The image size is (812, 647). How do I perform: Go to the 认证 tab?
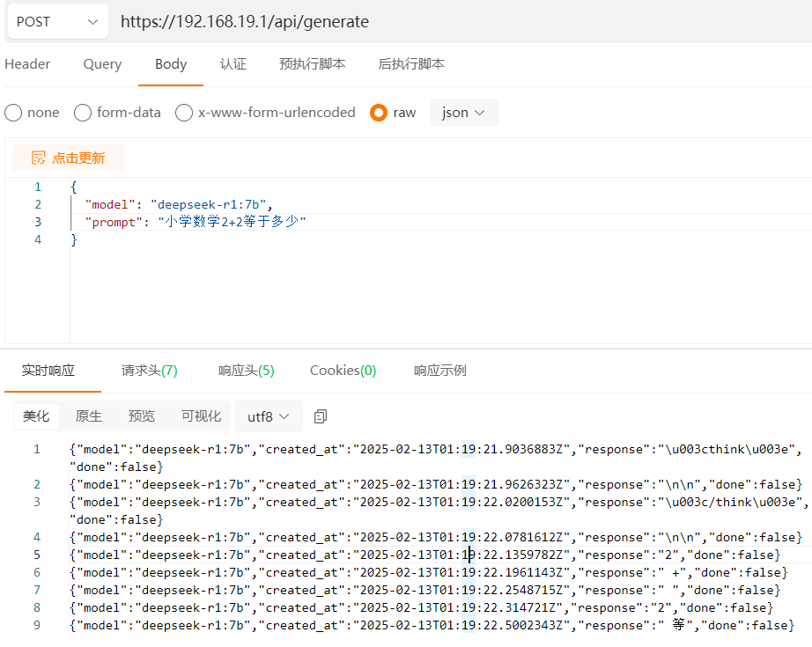pyautogui.click(x=233, y=64)
